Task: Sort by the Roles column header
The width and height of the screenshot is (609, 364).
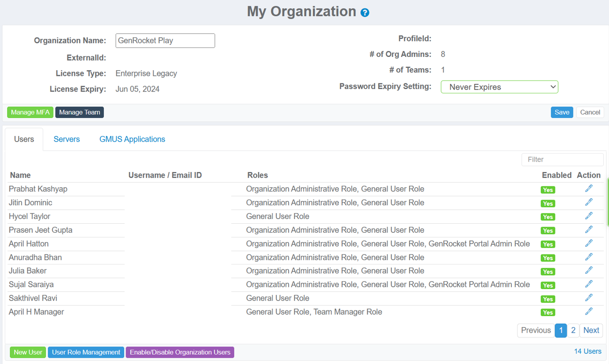Action: point(258,175)
